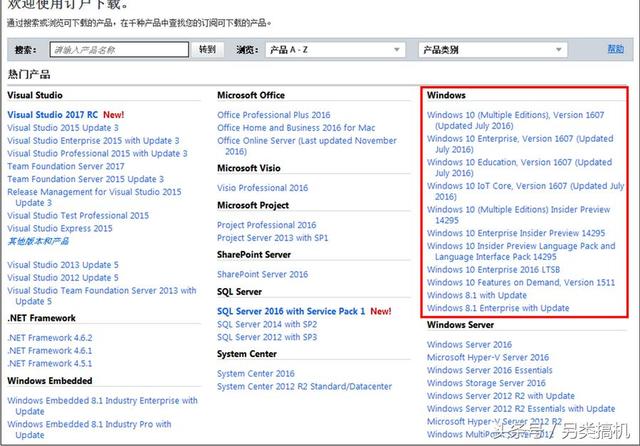This screenshot has width=640, height=446.
Task: Open Windows Embedded 8.1 Industry Pro link
Action: tap(89, 429)
